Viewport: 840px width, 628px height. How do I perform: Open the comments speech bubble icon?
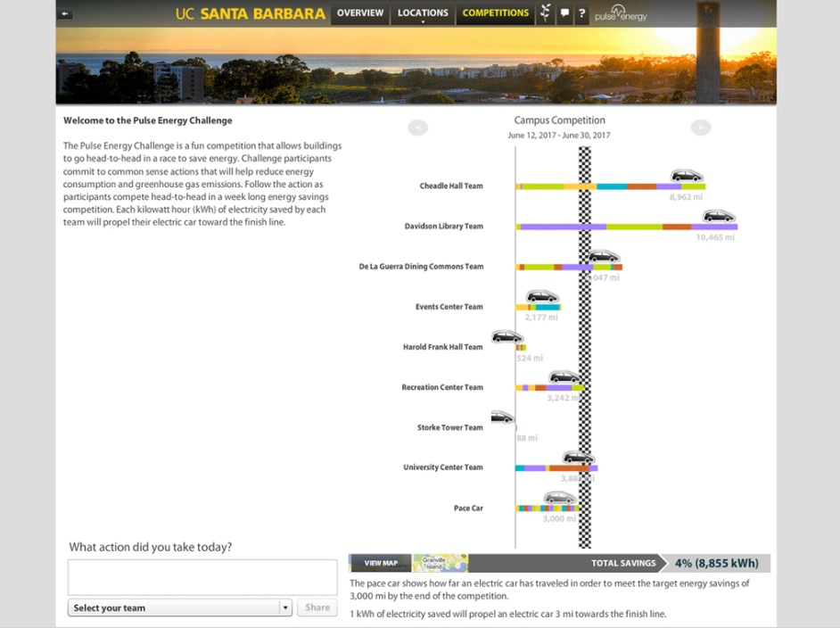click(x=564, y=12)
